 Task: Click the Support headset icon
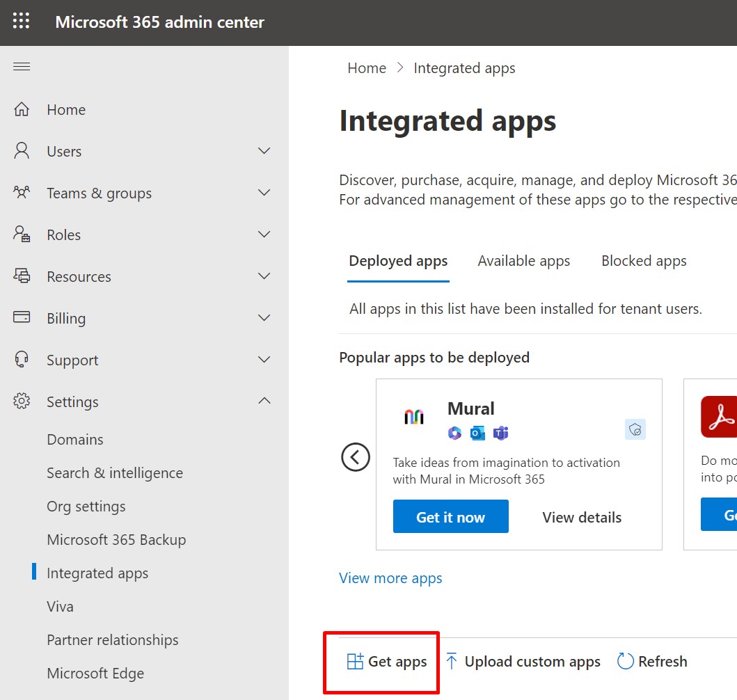pyautogui.click(x=22, y=360)
